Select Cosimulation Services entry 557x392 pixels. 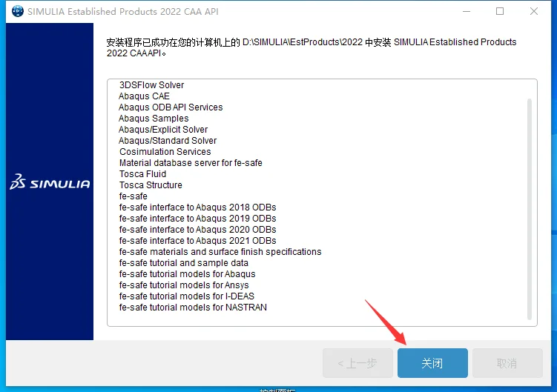click(165, 152)
